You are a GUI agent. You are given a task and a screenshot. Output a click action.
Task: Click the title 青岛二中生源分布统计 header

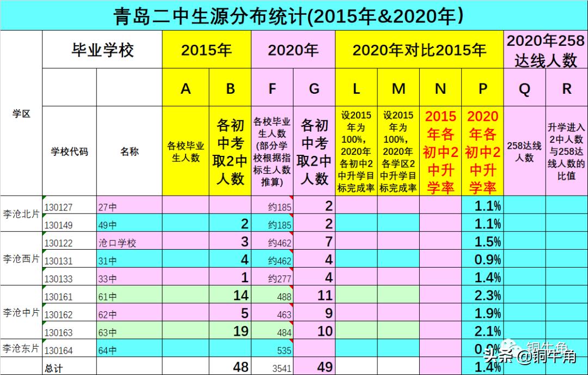[x=289, y=15]
